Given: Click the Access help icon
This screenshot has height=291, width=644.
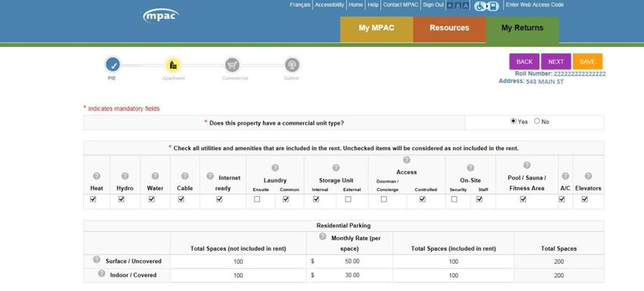Looking at the screenshot, I should (407, 160).
